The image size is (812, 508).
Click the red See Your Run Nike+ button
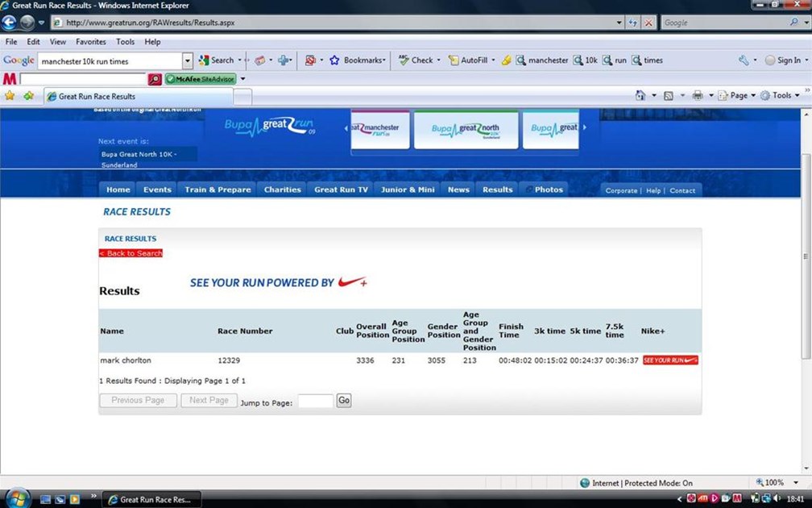click(x=670, y=360)
